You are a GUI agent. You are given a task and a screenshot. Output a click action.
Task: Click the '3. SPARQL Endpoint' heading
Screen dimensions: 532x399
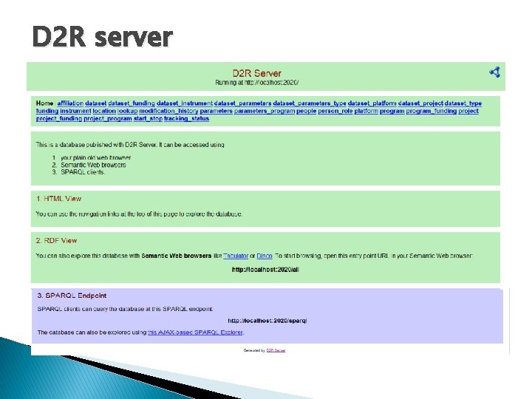pyautogui.click(x=72, y=296)
